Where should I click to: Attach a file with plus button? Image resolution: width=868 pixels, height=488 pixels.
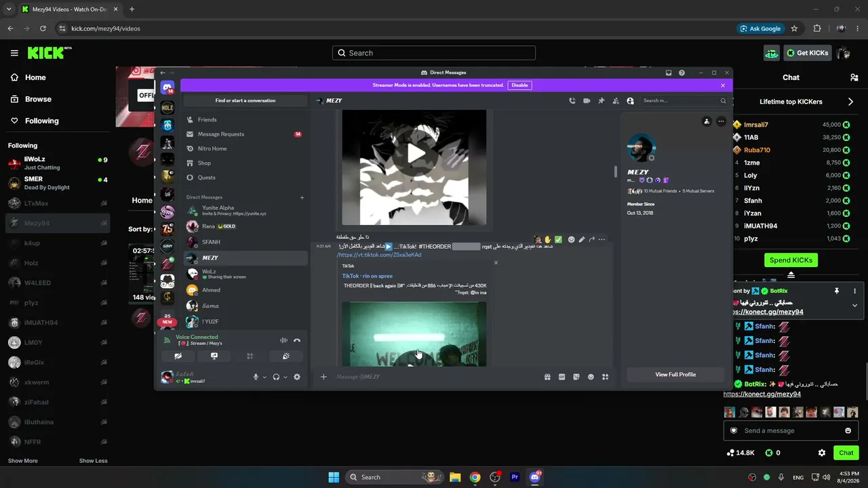click(323, 377)
